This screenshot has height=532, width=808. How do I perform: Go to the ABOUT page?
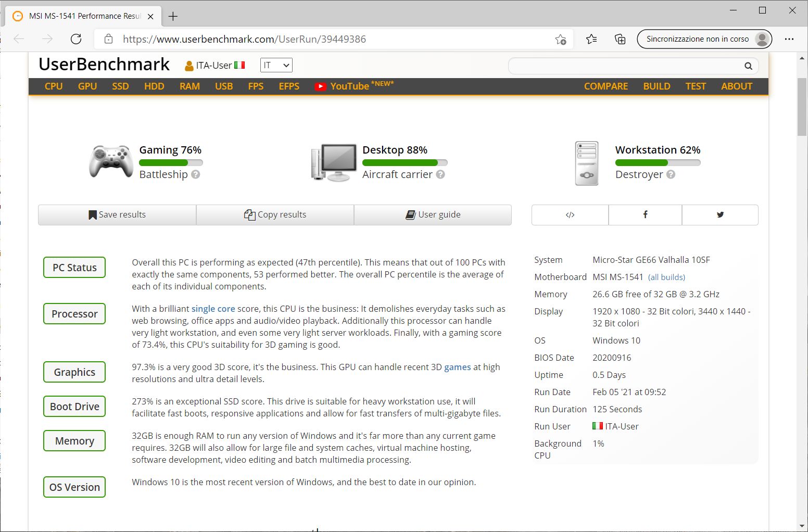click(x=737, y=86)
